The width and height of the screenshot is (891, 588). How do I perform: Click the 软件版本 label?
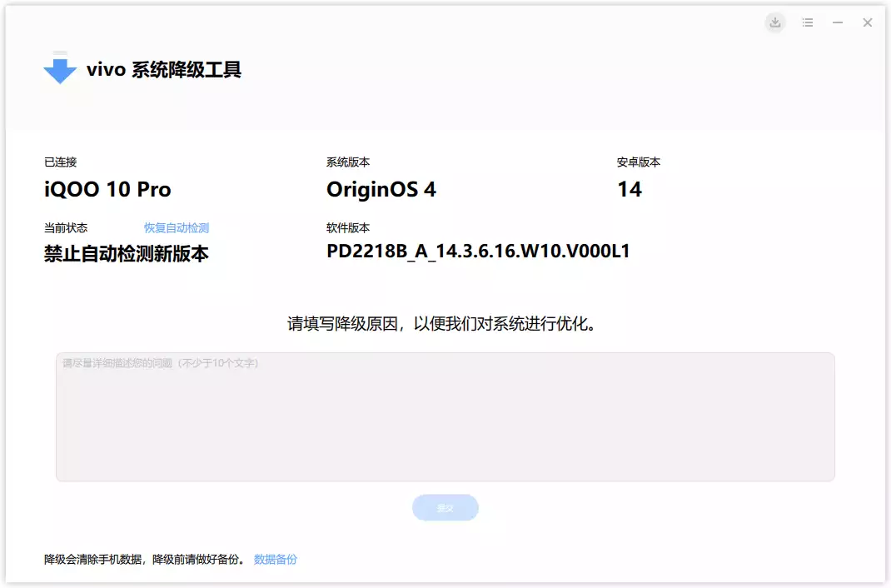pos(348,228)
